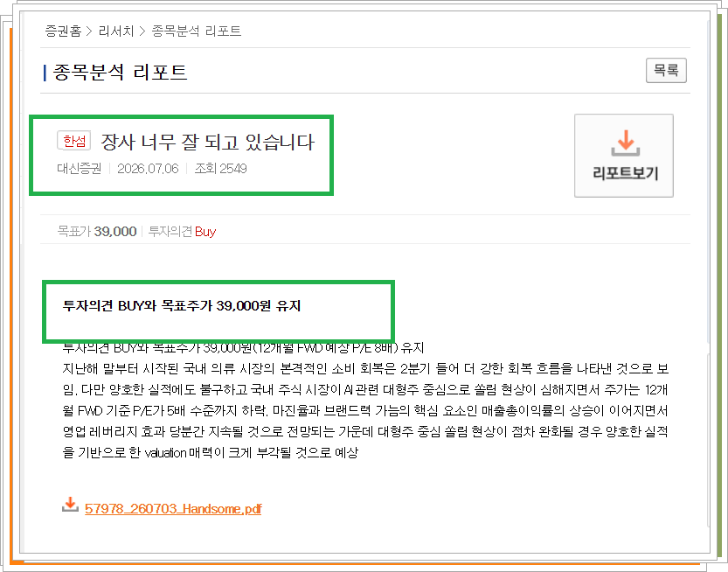This screenshot has width=728, height=572.
Task: Click the 목표가 39,000 target price
Action: pyautogui.click(x=96, y=232)
